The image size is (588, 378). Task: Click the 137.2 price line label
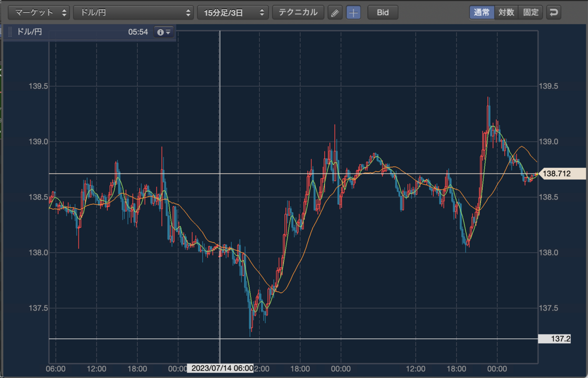[x=554, y=339]
